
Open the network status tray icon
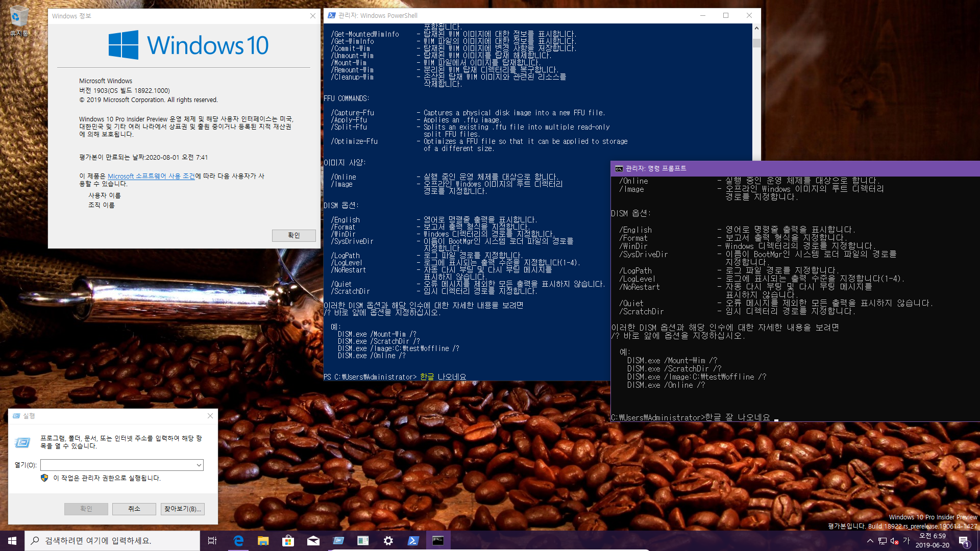pos(882,541)
